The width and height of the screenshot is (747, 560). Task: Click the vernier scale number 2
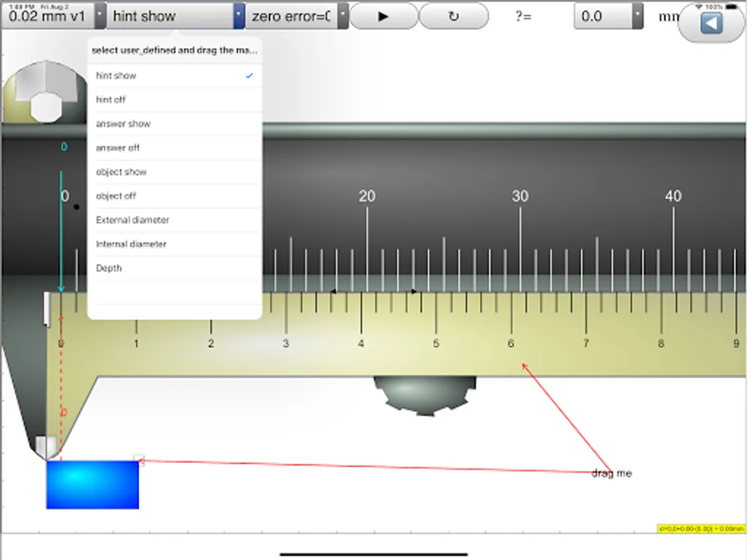coord(211,344)
